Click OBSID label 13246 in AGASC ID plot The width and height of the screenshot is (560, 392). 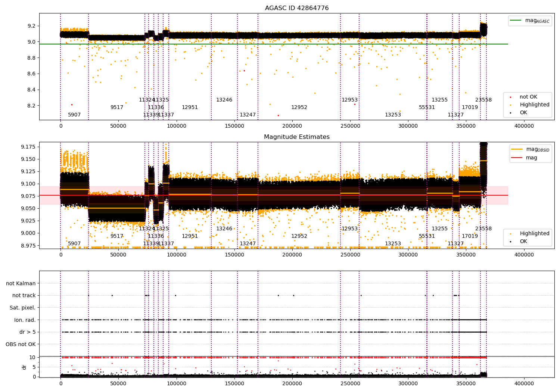click(x=224, y=100)
